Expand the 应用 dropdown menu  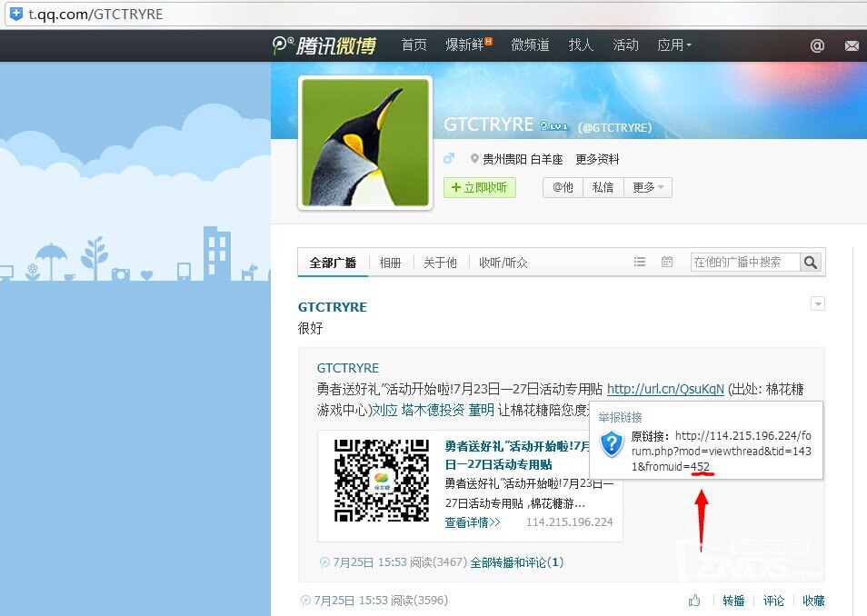674,45
